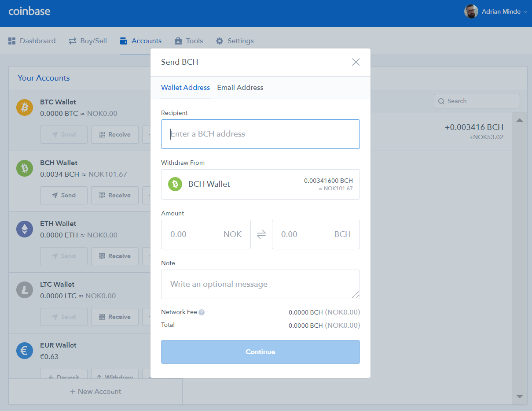Switch to Email Address tab
The image size is (532, 411).
(x=240, y=87)
